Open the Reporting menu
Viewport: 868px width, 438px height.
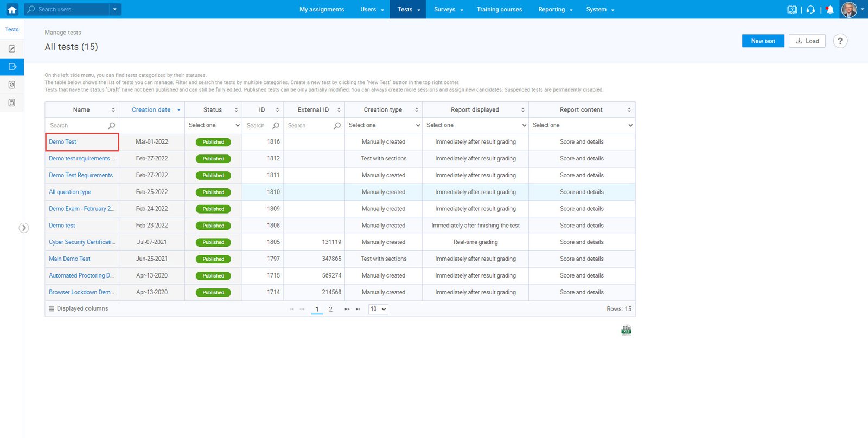click(x=555, y=10)
